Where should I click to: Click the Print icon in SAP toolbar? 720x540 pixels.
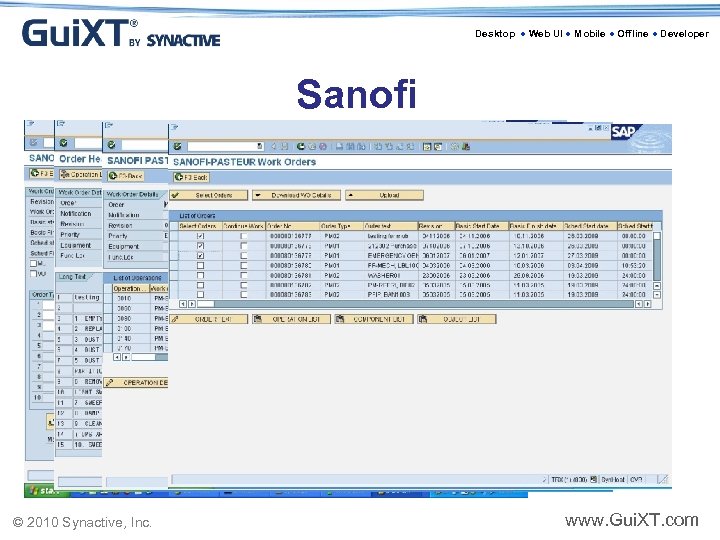[x=339, y=146]
